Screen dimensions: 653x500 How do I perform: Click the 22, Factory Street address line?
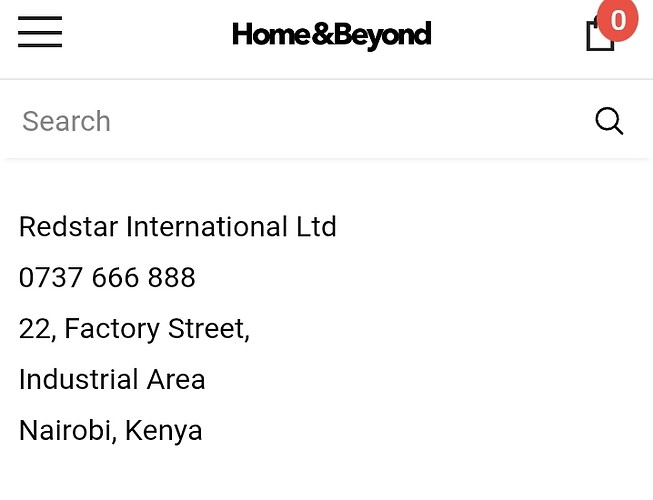coord(134,329)
